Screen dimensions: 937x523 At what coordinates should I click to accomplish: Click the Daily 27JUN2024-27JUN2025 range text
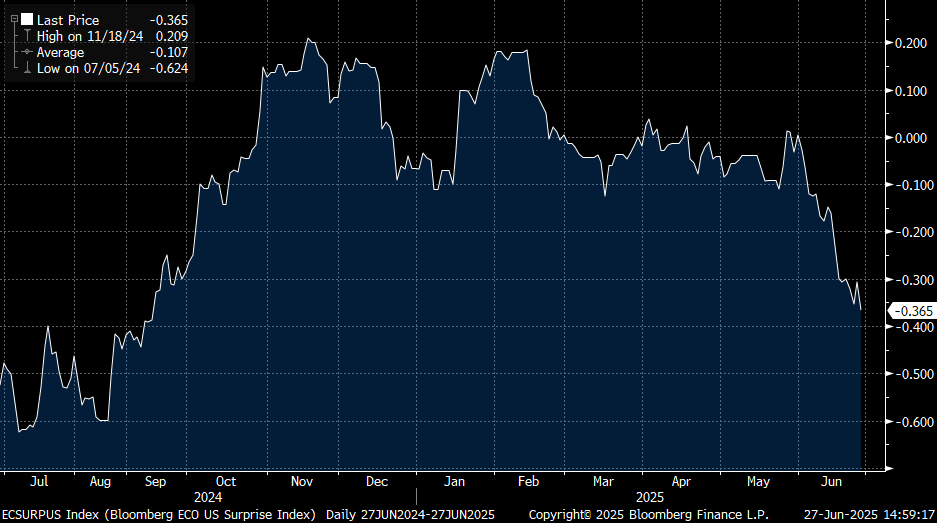410,514
